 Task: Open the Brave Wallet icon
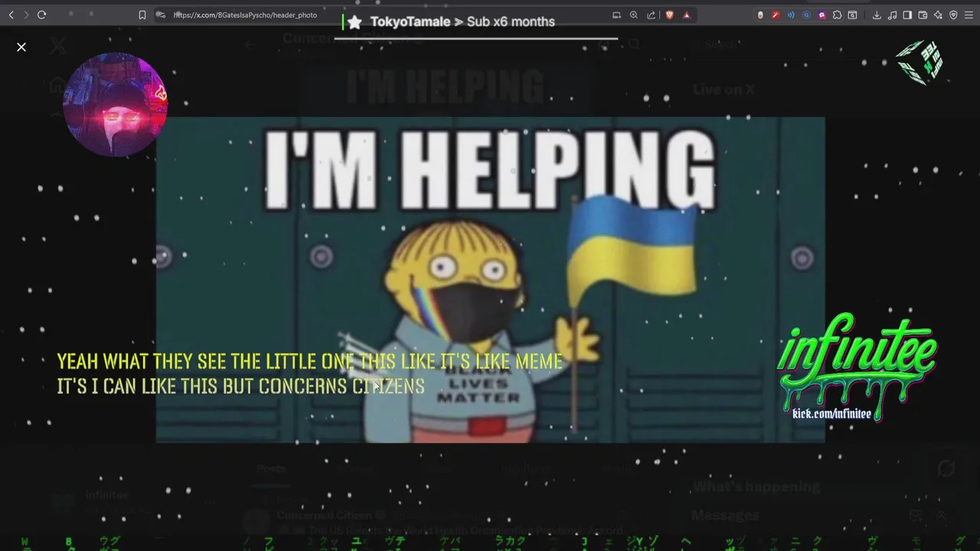click(923, 15)
